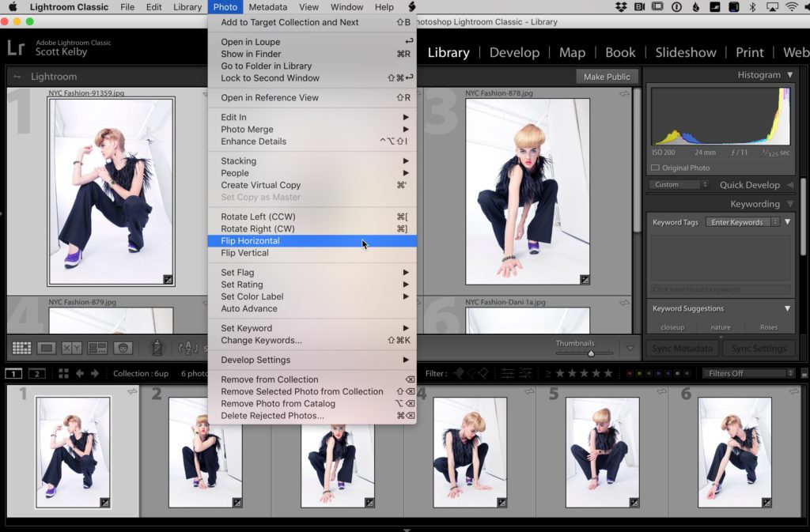Click the A-Z sort direction icon
The image size is (810, 532).
(188, 349)
